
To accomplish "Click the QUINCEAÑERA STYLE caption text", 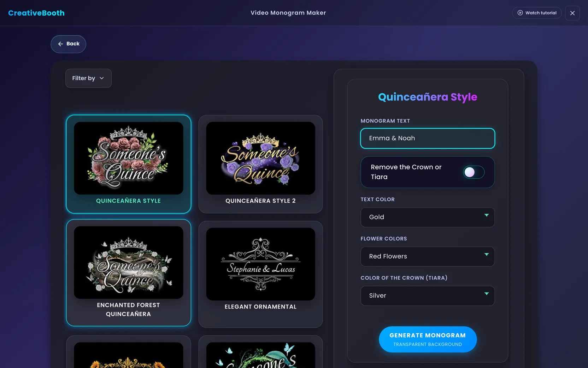I will pos(129,201).
